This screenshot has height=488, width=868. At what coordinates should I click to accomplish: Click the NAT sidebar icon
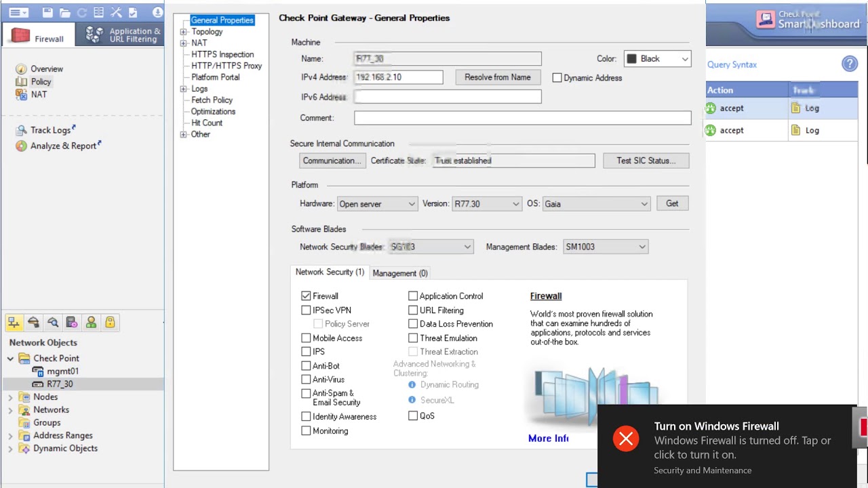21,95
